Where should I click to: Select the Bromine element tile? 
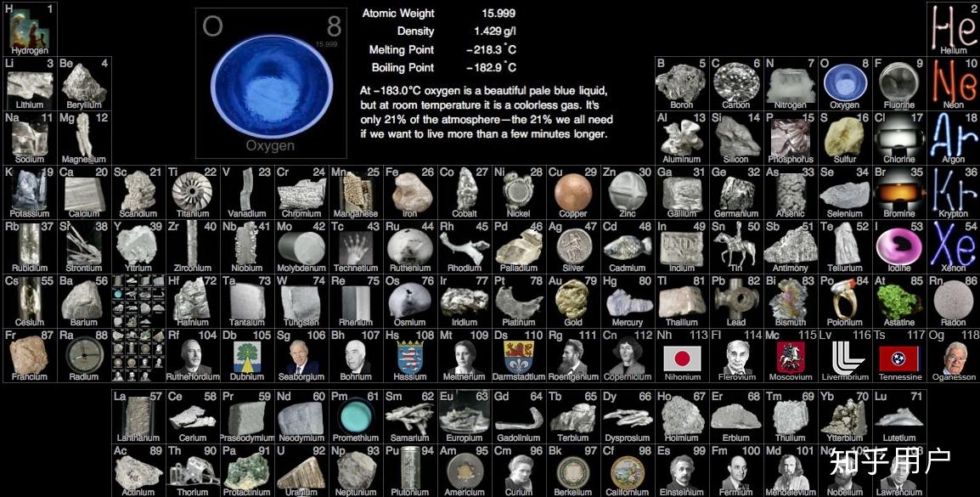point(898,193)
